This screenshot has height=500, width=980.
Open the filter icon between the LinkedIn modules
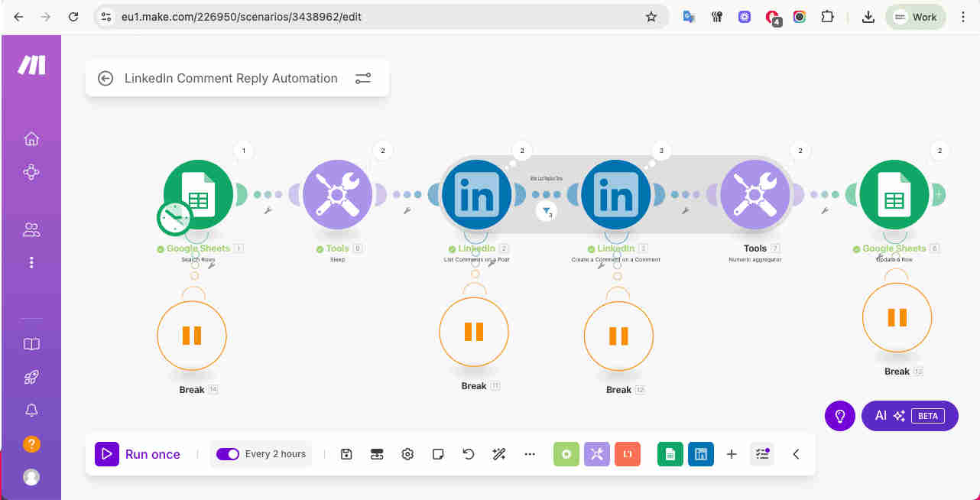546,212
